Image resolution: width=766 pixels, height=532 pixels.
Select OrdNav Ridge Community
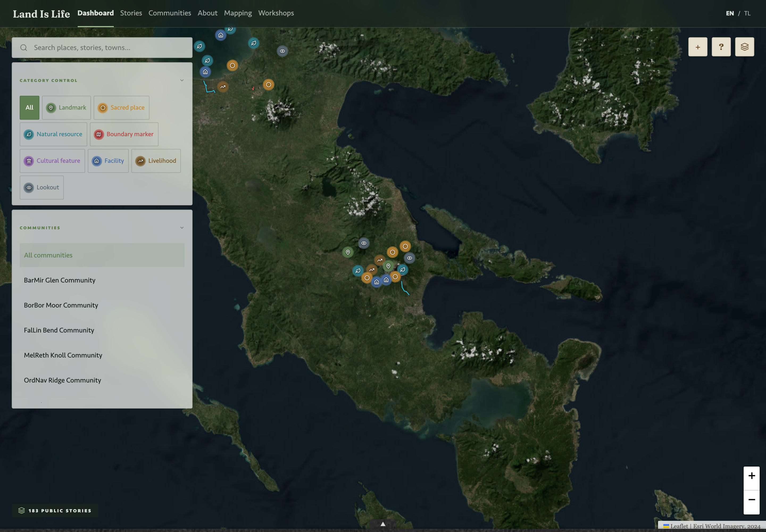click(x=102, y=380)
